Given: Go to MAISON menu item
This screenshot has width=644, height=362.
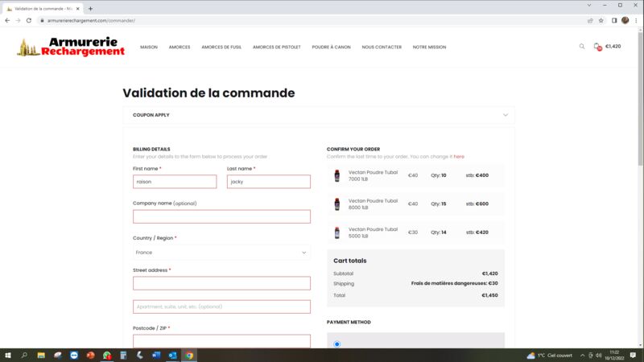Looking at the screenshot, I should pos(149,47).
